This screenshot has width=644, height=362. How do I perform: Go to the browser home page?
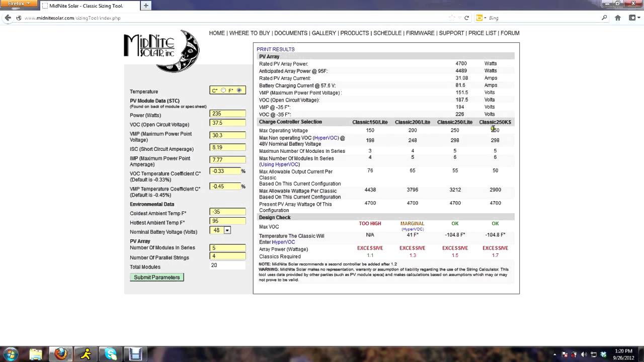click(x=618, y=18)
